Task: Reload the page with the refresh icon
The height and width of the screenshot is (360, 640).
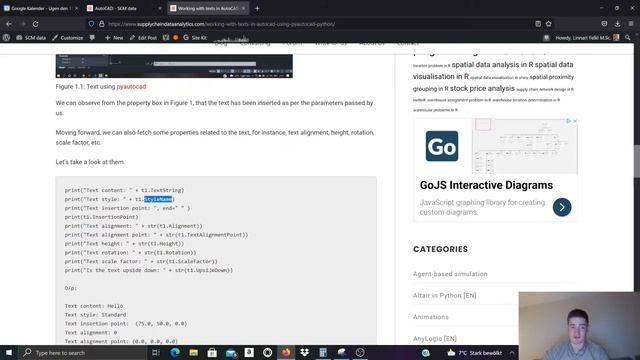Action: coord(36,24)
